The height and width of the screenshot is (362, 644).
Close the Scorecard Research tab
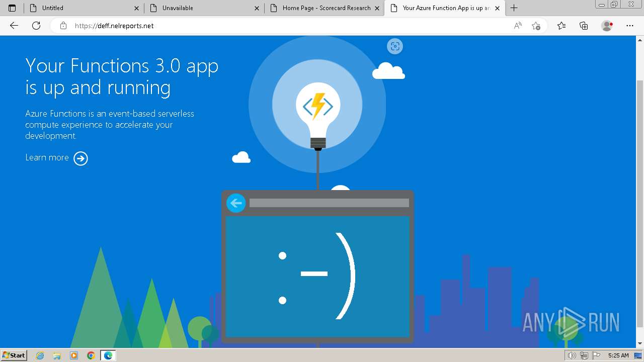click(377, 8)
